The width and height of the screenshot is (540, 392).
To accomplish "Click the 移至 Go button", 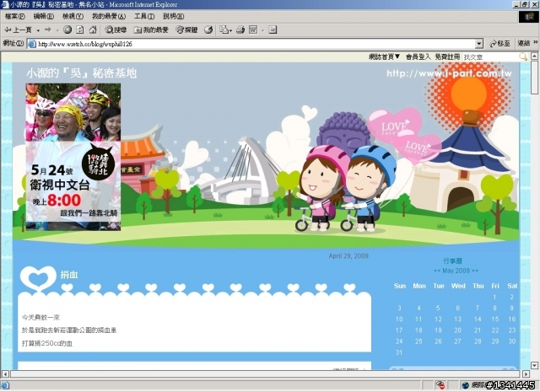I will pyautogui.click(x=499, y=44).
